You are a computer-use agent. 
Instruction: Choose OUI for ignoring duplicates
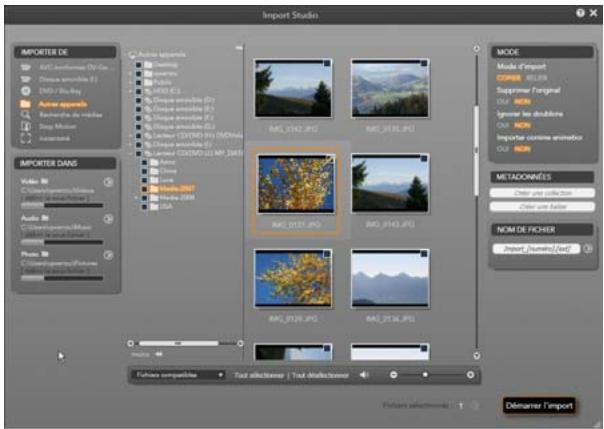pyautogui.click(x=503, y=125)
